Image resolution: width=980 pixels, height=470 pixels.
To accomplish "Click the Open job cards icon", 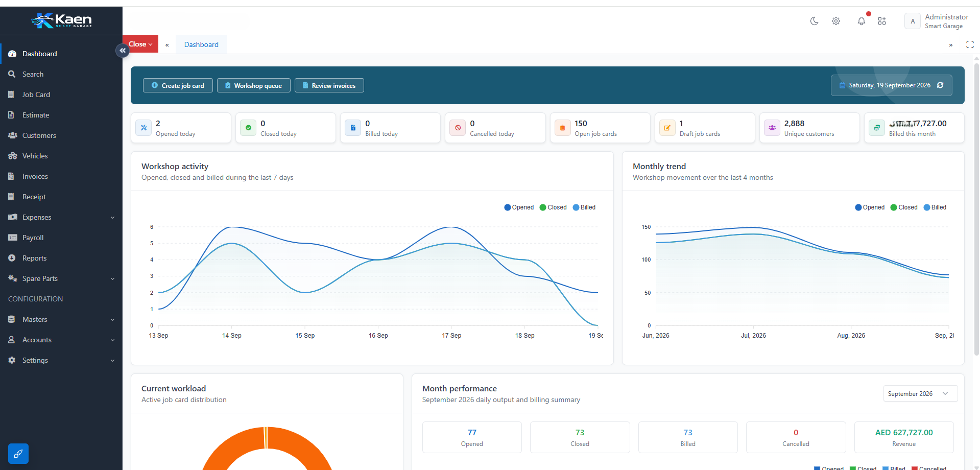I will tap(562, 128).
